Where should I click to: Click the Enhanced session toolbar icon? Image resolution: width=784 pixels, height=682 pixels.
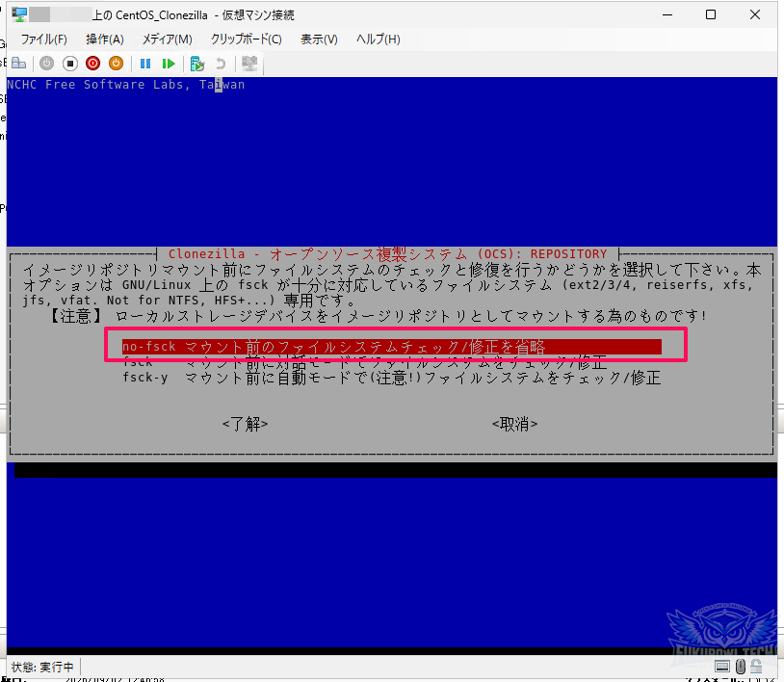[249, 64]
